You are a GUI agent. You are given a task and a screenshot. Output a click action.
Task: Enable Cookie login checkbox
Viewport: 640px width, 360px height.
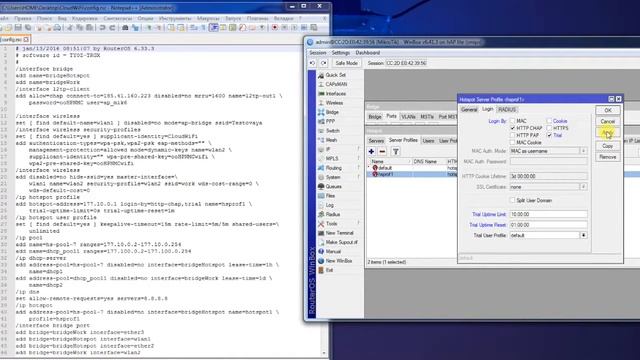(x=549, y=121)
